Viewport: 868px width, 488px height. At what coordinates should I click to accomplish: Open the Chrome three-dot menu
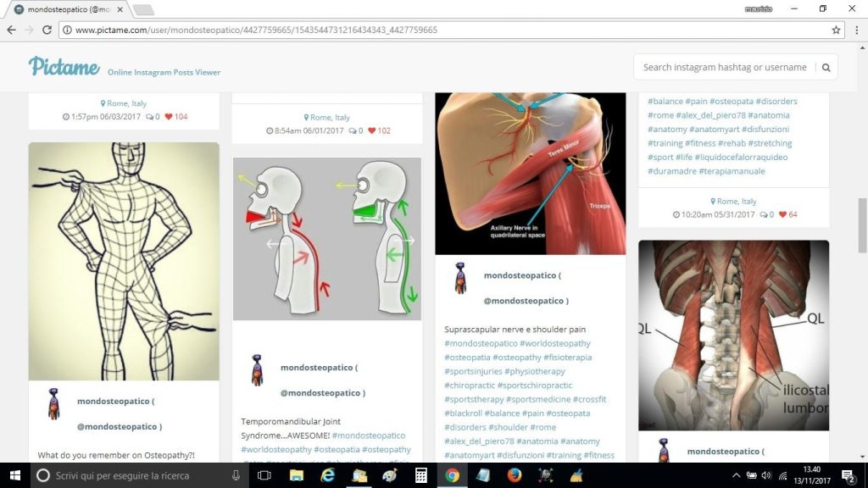click(856, 30)
